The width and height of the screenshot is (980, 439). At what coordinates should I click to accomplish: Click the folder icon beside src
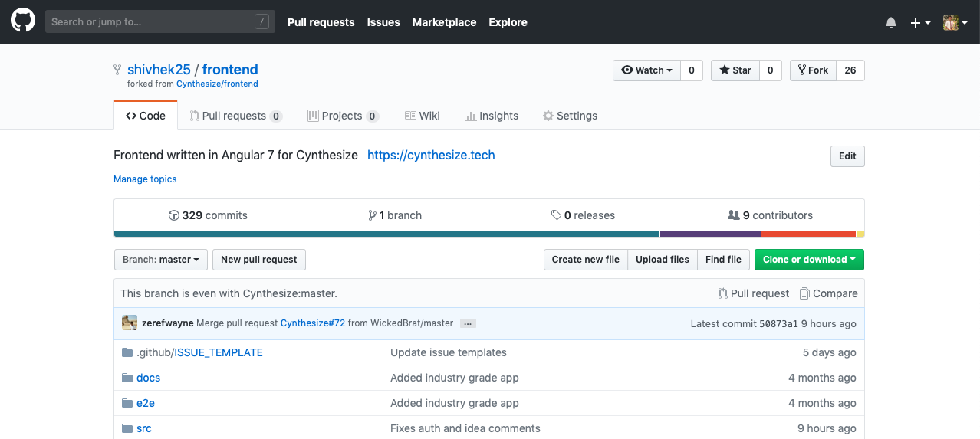pos(127,428)
